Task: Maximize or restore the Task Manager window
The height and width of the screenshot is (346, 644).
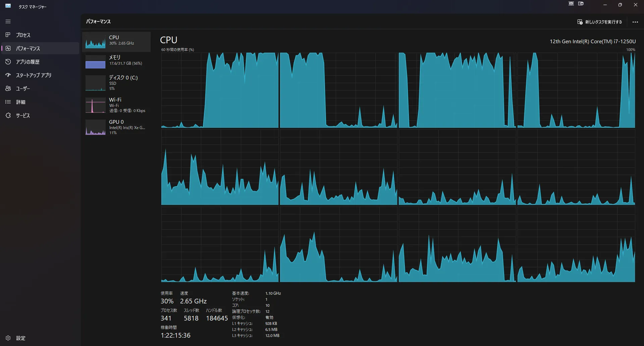Action: 620,5
